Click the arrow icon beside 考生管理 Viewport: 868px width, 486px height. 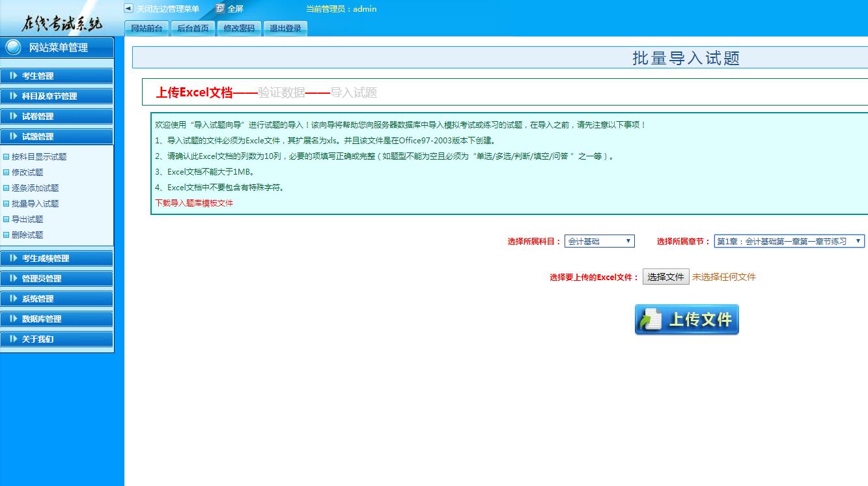click(14, 76)
